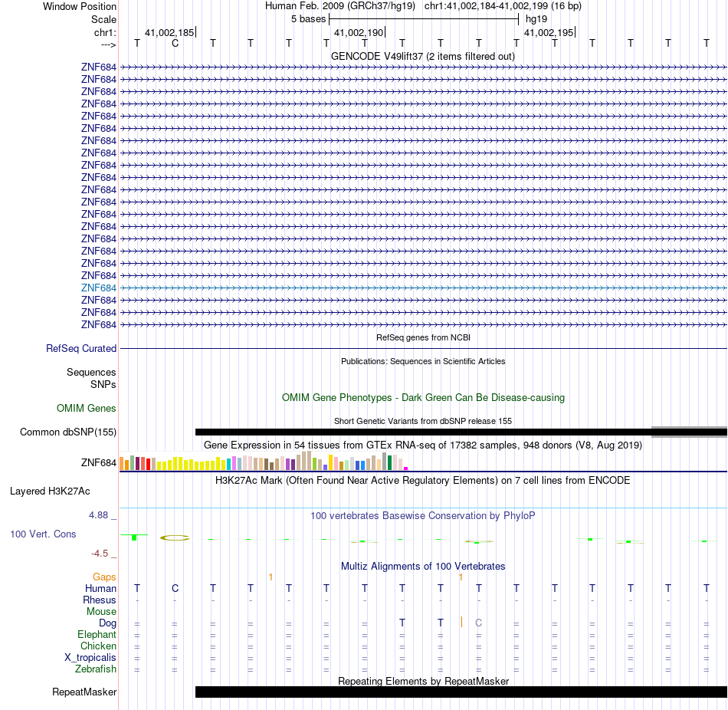Click the RefSeq Curated intron line
Viewport: 728px width, 710px height.
(x=423, y=349)
